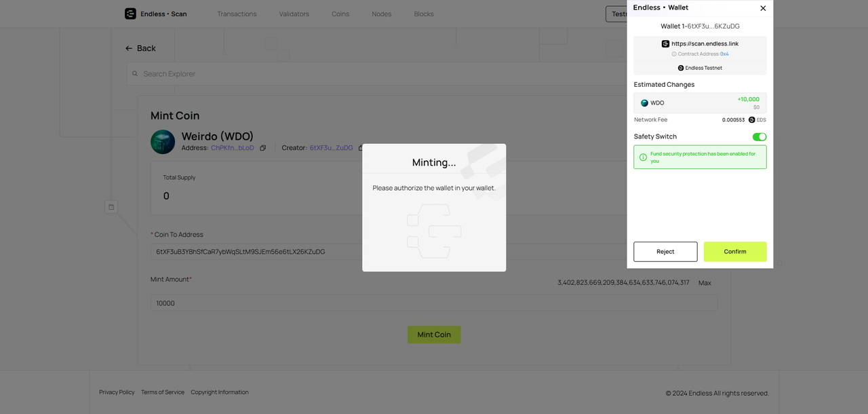Click the WDO token icon in Estimated Changes
Viewport: 868px width, 414px height.
(x=644, y=103)
